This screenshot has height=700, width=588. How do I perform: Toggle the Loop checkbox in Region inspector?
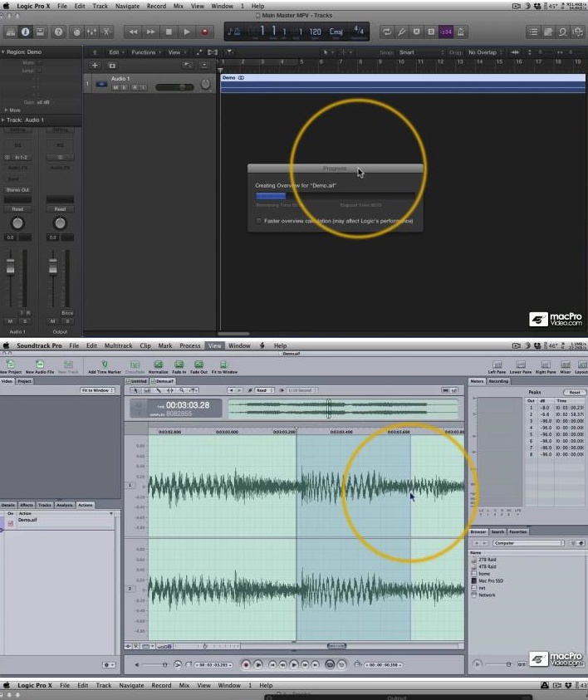pyautogui.click(x=39, y=71)
